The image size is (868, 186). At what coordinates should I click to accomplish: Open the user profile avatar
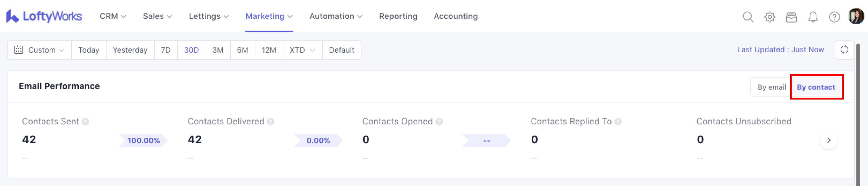pyautogui.click(x=856, y=16)
